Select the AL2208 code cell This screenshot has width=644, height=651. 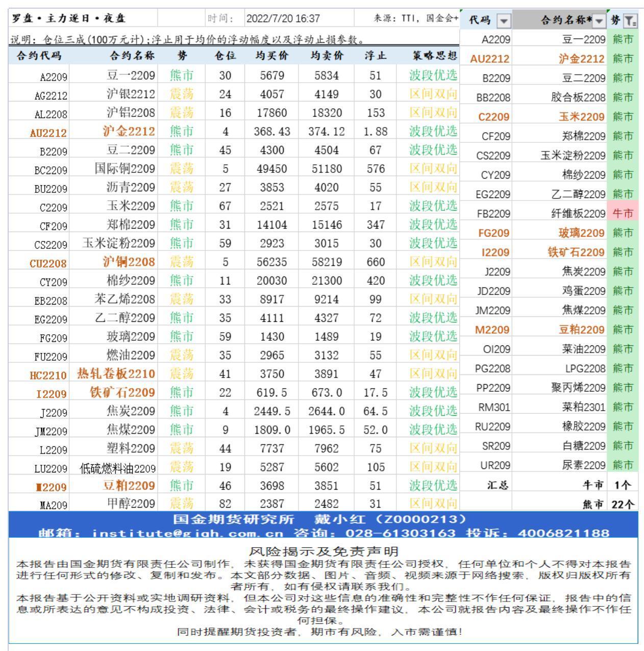point(39,113)
